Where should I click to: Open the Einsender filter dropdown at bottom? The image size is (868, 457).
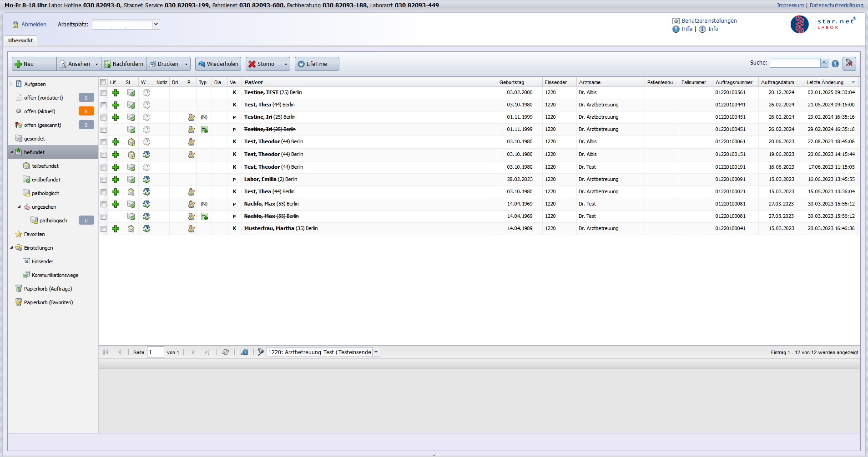pos(376,352)
